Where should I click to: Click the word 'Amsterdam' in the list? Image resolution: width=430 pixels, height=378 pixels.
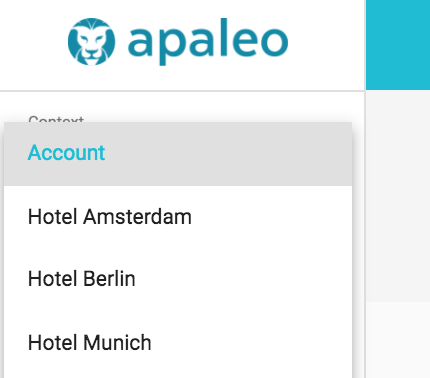[137, 217]
